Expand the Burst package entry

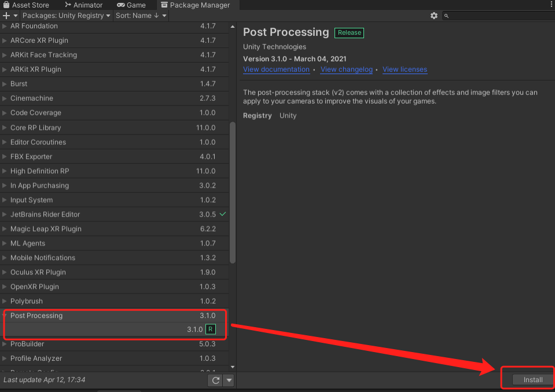[x=4, y=84]
